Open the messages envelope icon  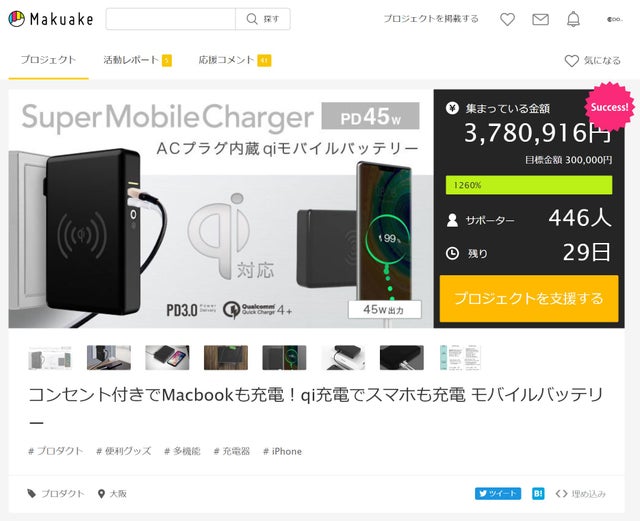(540, 19)
